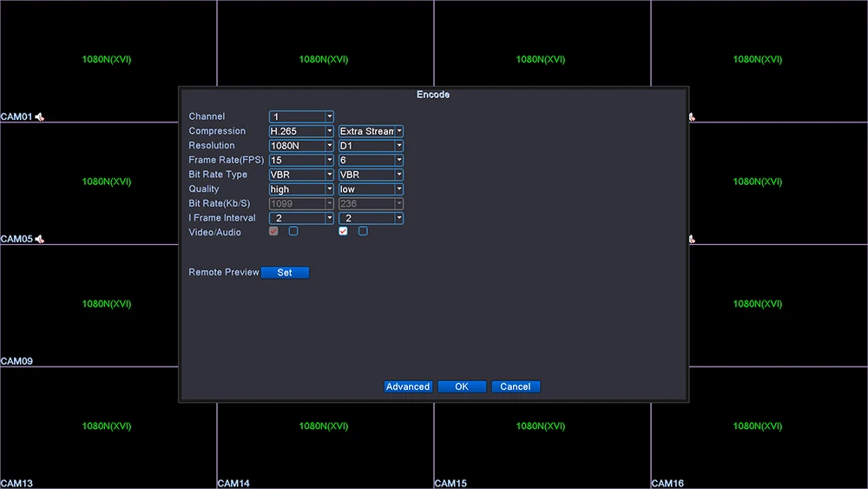Toggle the main stream Video checkbox
868x489 pixels.
(273, 231)
